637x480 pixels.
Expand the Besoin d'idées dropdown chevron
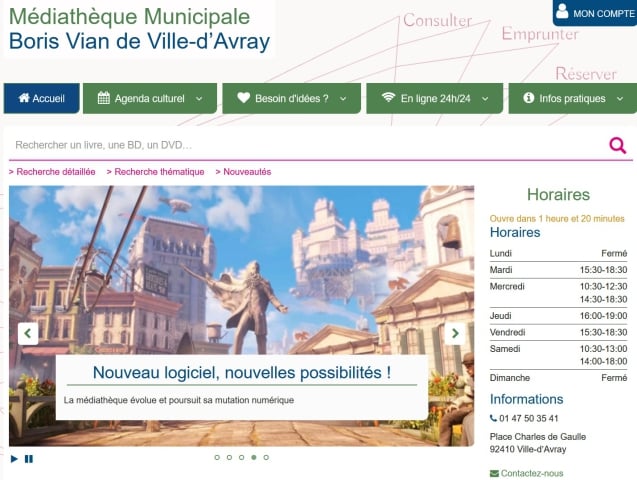[343, 99]
